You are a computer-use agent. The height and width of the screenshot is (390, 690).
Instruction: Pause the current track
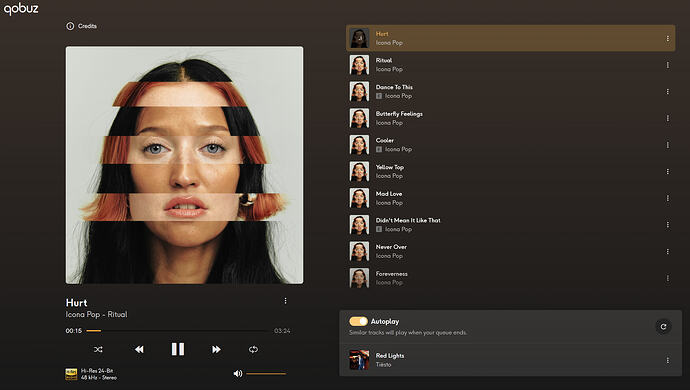[x=178, y=349]
